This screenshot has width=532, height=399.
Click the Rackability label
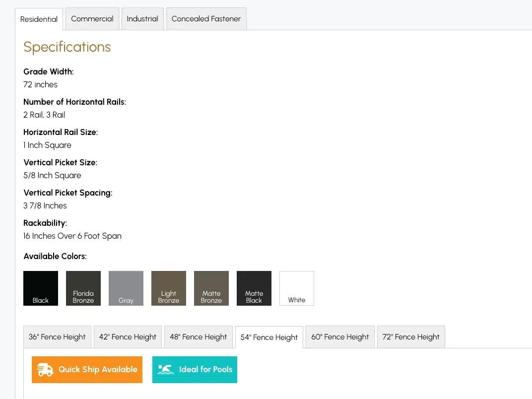click(x=45, y=223)
